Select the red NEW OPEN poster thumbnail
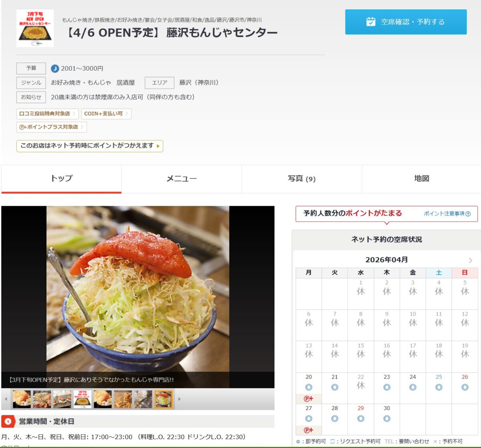This screenshot has width=481, height=448. coord(82,399)
